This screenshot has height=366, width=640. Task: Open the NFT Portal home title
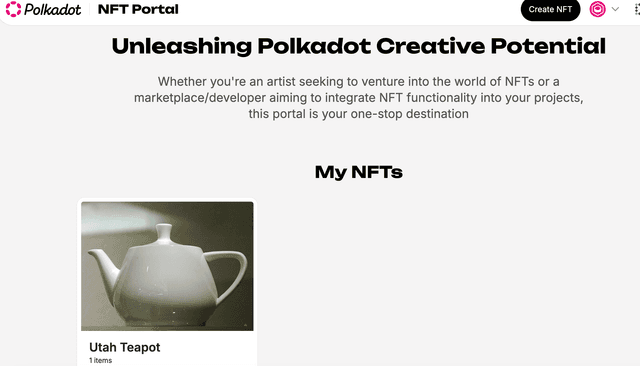point(138,9)
